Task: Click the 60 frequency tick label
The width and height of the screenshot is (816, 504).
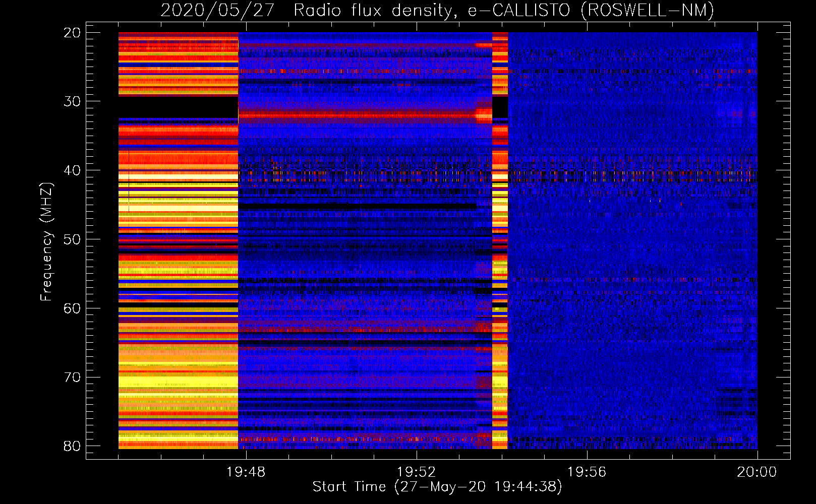Action: tap(73, 308)
